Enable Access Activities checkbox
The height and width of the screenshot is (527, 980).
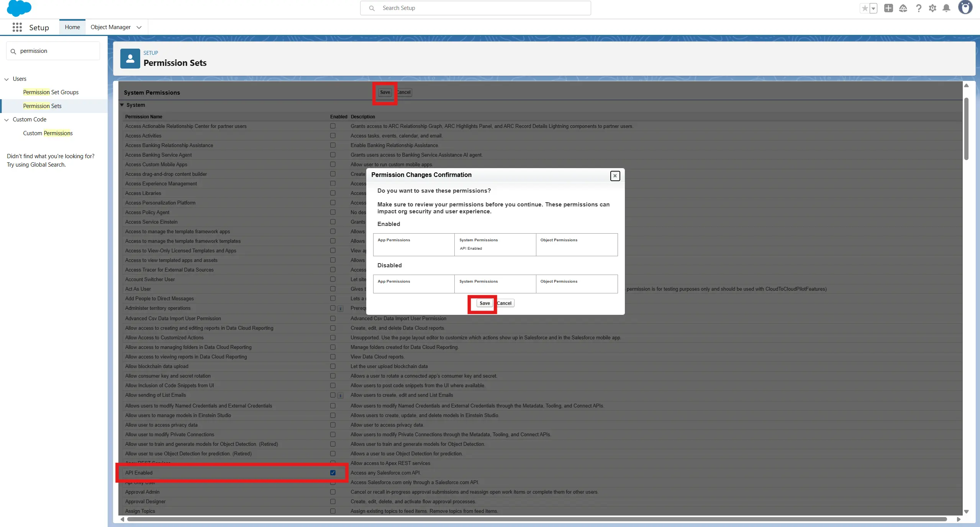click(x=333, y=136)
